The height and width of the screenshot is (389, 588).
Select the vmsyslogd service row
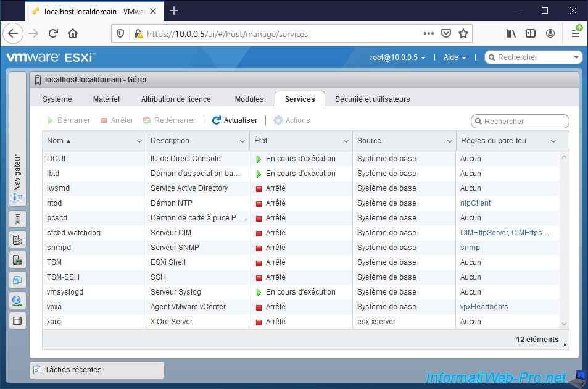(300, 292)
